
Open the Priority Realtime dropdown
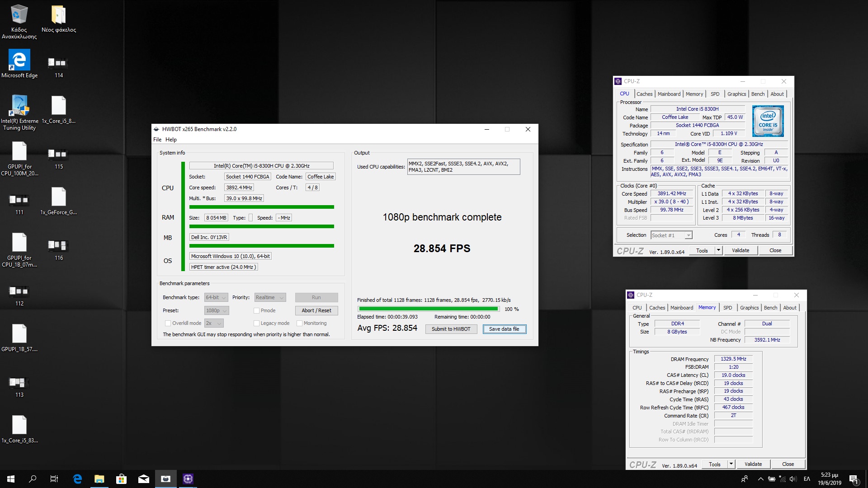click(x=270, y=297)
